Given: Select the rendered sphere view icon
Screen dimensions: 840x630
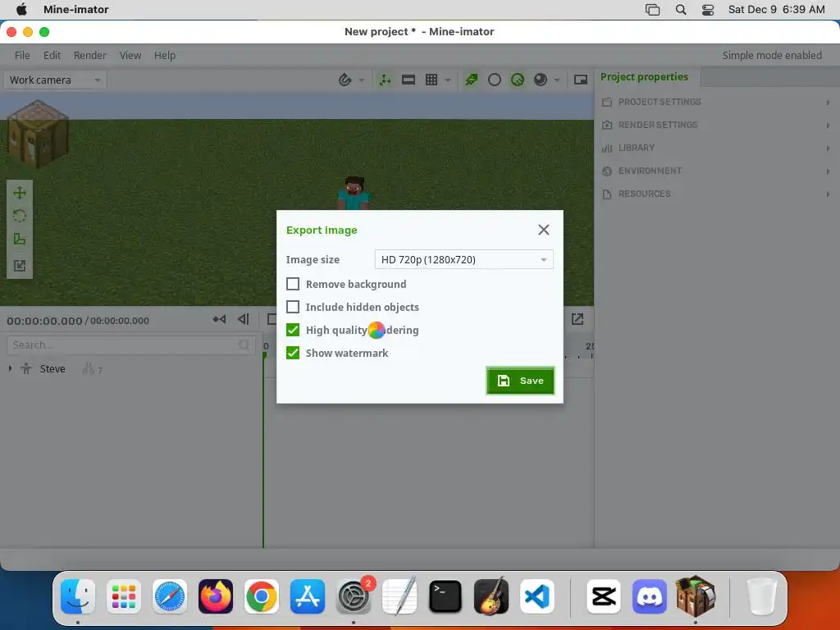Looking at the screenshot, I should point(541,80).
